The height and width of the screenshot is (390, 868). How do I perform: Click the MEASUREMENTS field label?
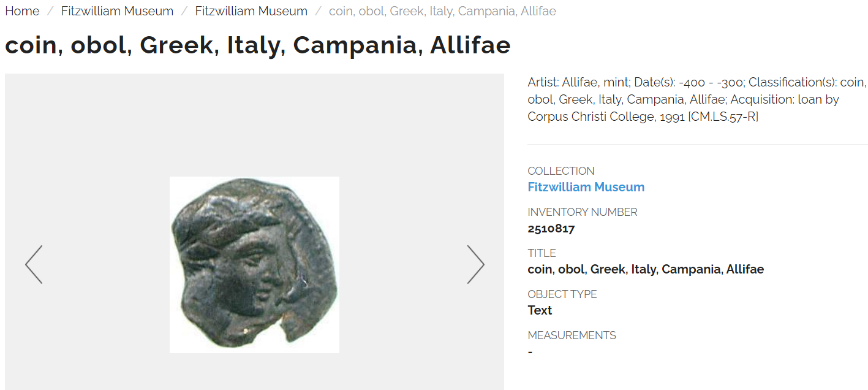572,335
